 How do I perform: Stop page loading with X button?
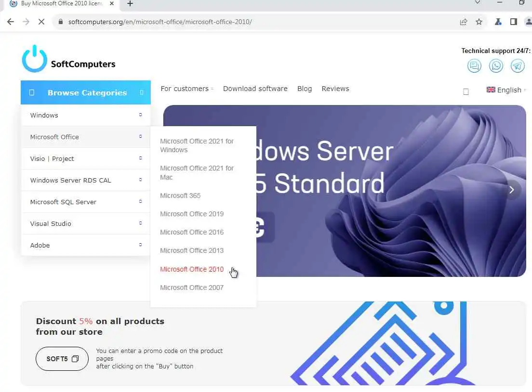[x=41, y=22]
